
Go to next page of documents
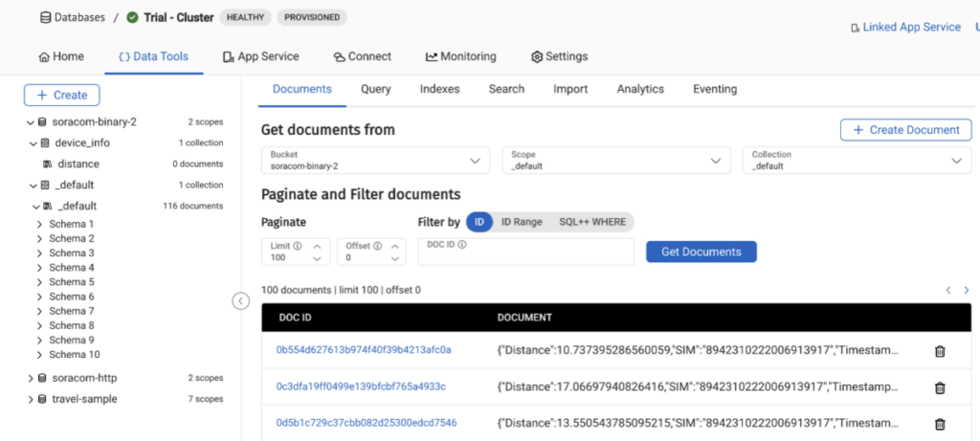coord(966,290)
